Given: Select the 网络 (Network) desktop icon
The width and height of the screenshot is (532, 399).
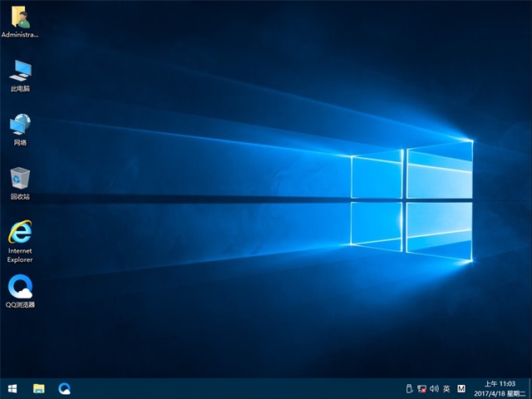Looking at the screenshot, I should 21,125.
